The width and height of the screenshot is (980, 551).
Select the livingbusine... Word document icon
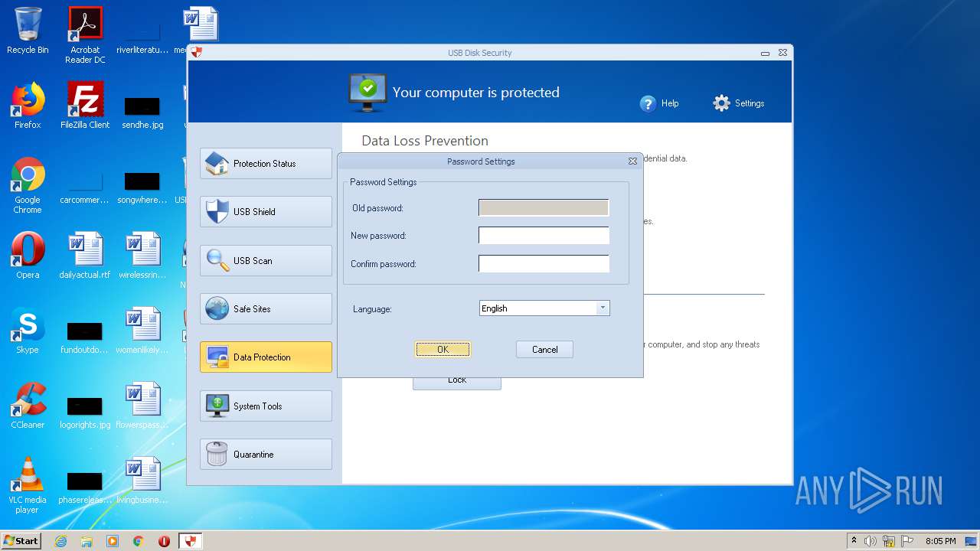point(142,481)
